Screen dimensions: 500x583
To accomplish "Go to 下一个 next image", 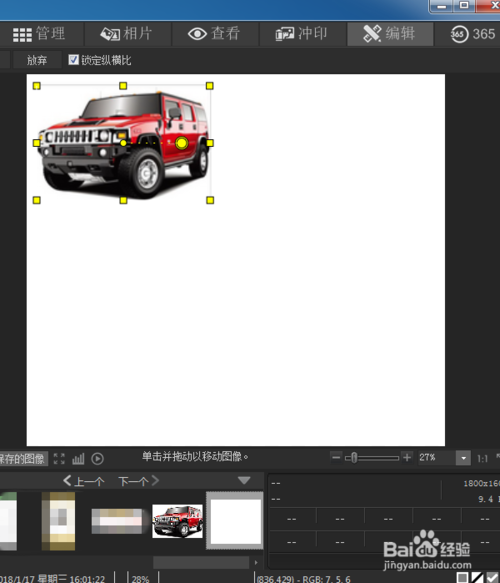I will pyautogui.click(x=139, y=481).
